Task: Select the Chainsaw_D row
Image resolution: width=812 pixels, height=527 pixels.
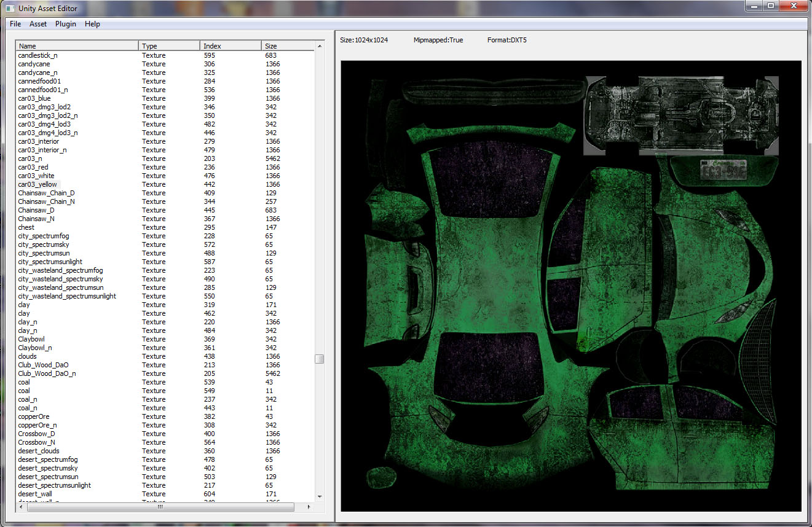Action: [165, 210]
